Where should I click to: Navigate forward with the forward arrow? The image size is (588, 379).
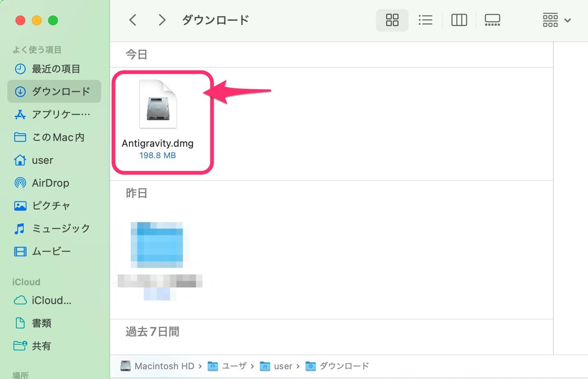click(161, 20)
